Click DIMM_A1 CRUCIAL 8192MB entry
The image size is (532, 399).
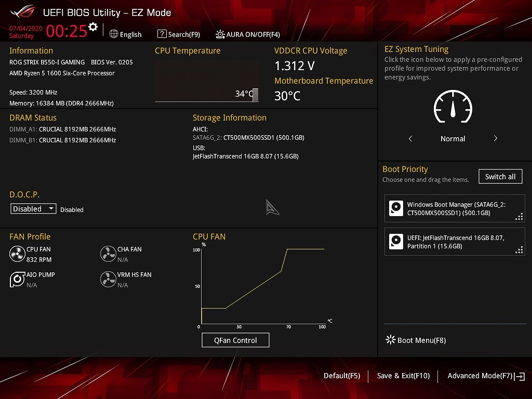tap(63, 129)
